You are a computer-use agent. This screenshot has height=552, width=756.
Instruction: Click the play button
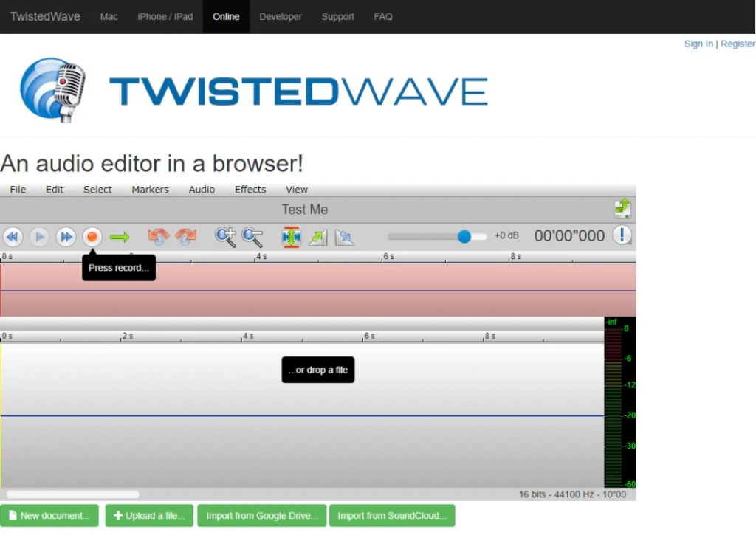click(x=40, y=237)
